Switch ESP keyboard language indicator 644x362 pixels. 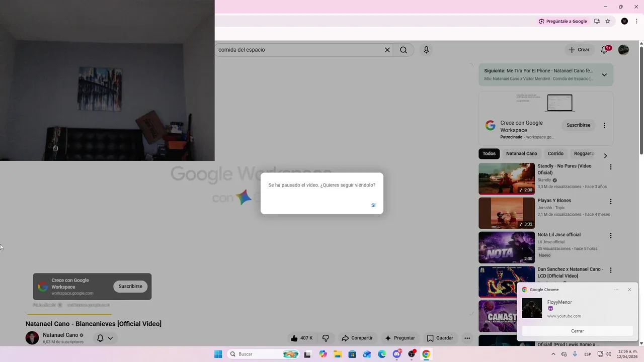click(588, 354)
